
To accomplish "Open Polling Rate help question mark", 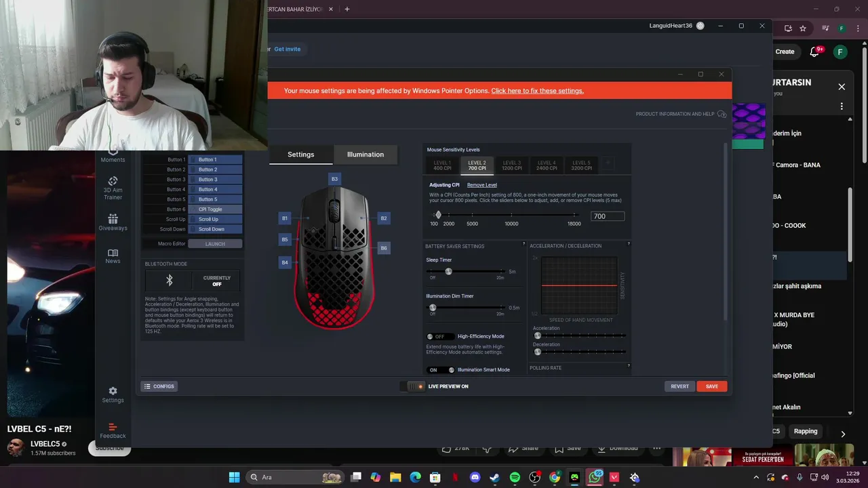I will pyautogui.click(x=629, y=367).
